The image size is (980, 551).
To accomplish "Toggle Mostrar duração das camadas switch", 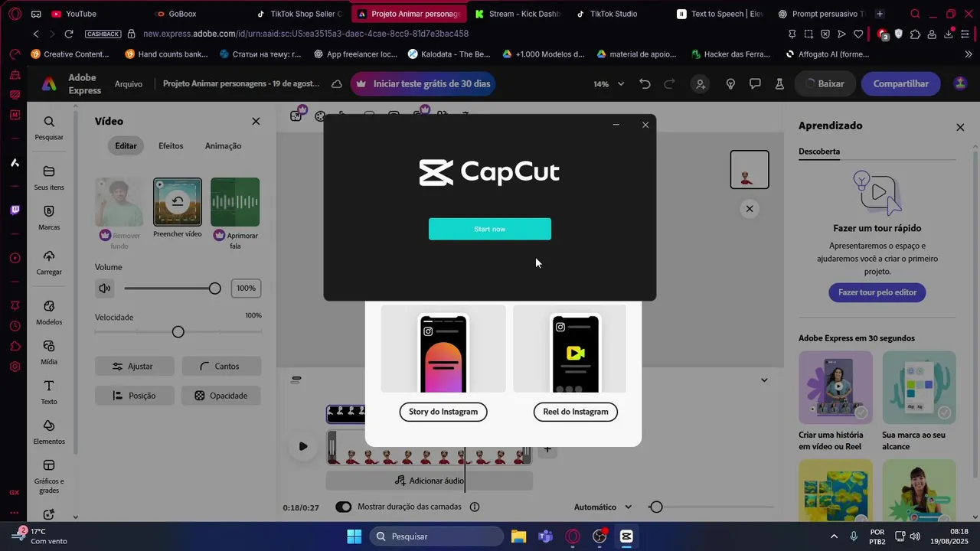I will point(344,507).
